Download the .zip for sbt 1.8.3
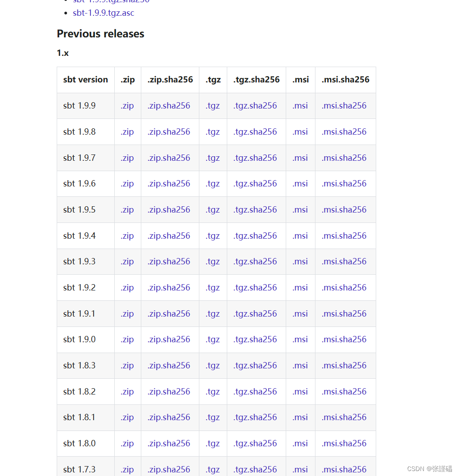Image resolution: width=459 pixels, height=476 pixels. click(x=127, y=366)
